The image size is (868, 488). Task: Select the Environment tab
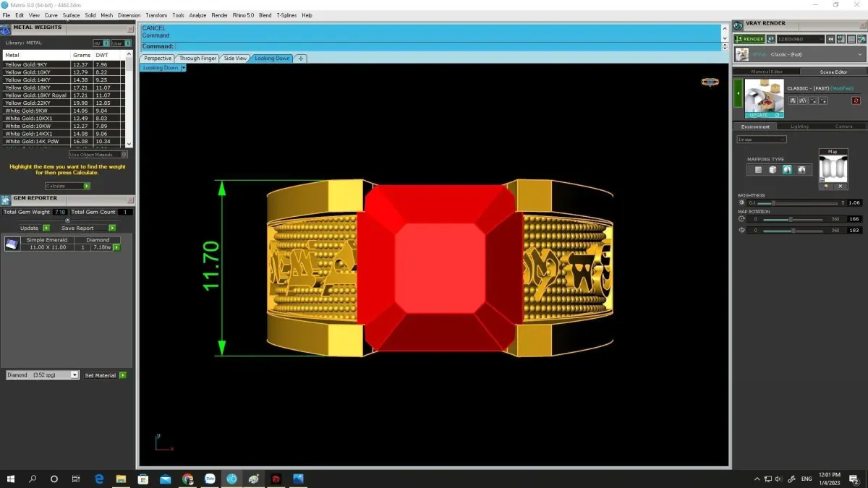pyautogui.click(x=756, y=127)
